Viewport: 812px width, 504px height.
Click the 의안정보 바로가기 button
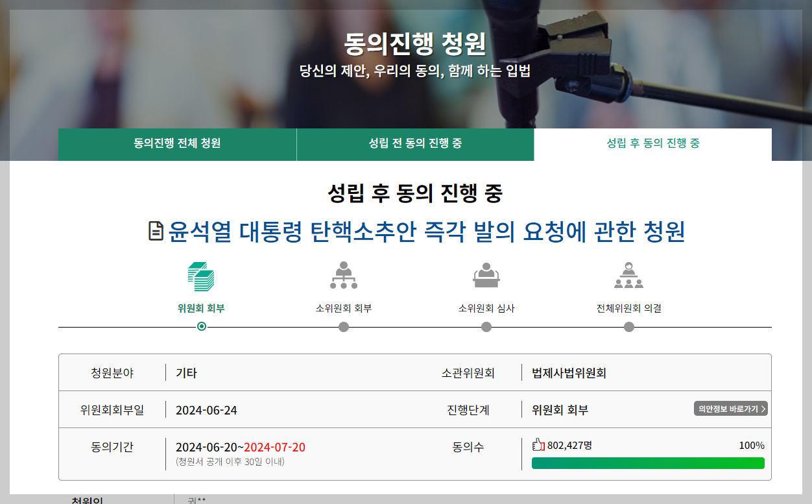(x=729, y=409)
